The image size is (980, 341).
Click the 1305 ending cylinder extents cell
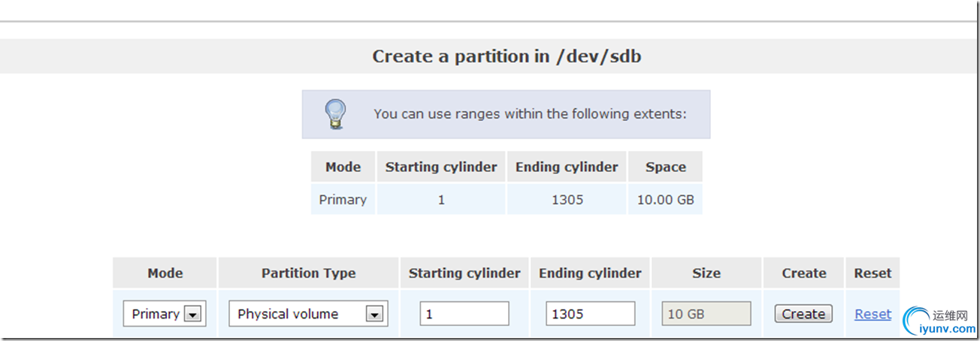[567, 200]
